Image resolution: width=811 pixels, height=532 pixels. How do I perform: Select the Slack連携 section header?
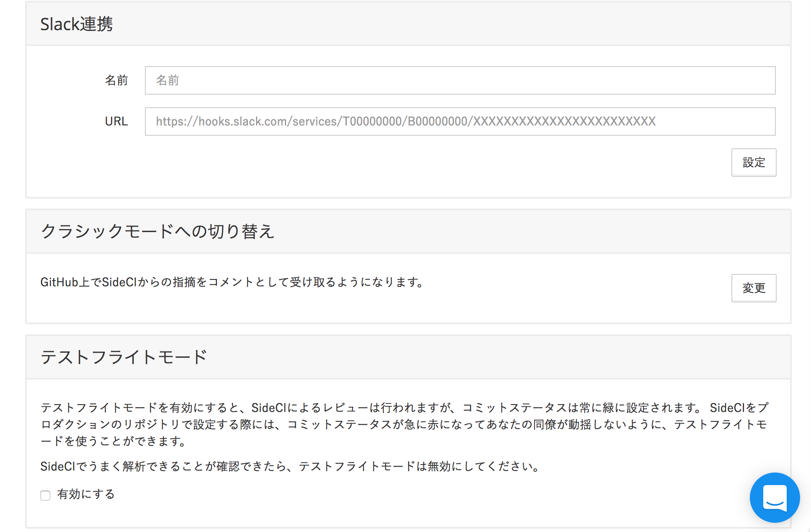click(77, 24)
